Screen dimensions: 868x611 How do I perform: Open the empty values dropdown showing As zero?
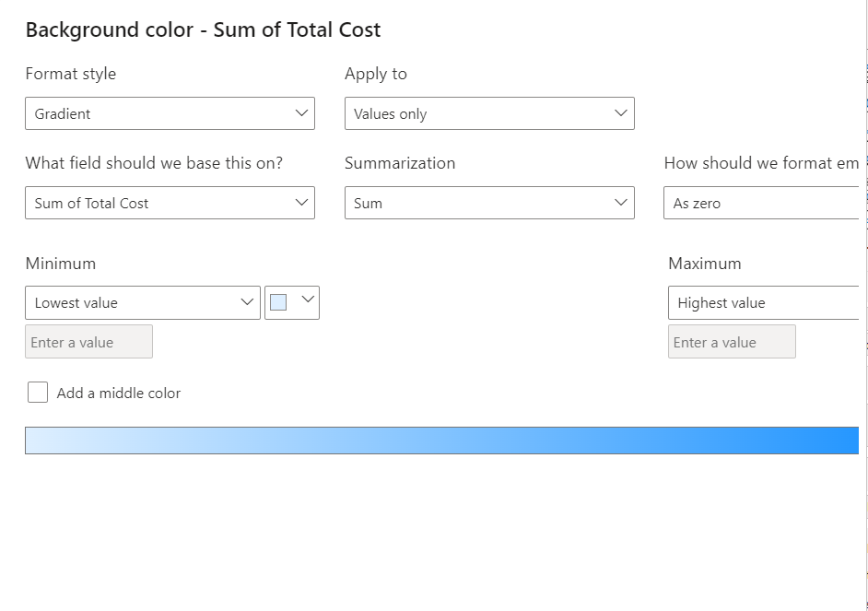point(761,203)
